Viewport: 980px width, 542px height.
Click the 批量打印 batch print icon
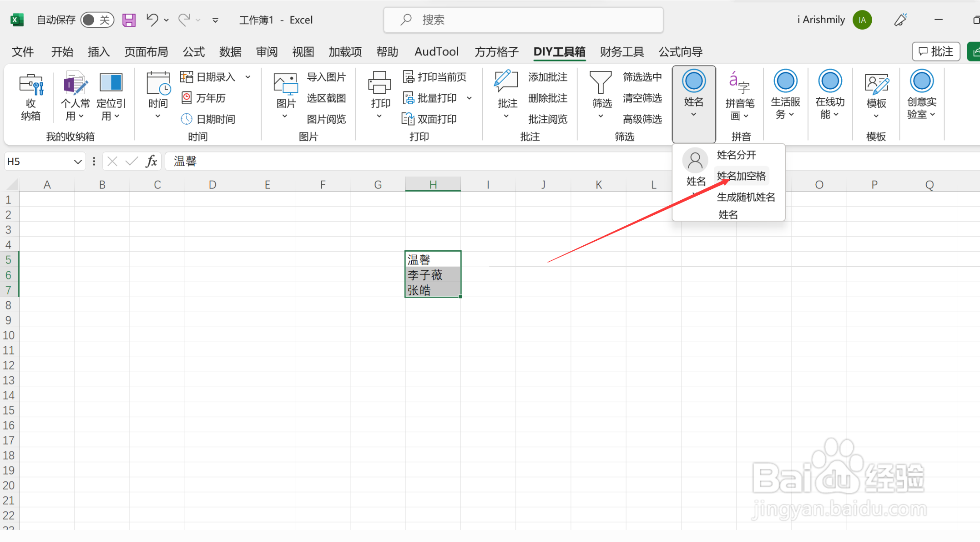(x=408, y=98)
